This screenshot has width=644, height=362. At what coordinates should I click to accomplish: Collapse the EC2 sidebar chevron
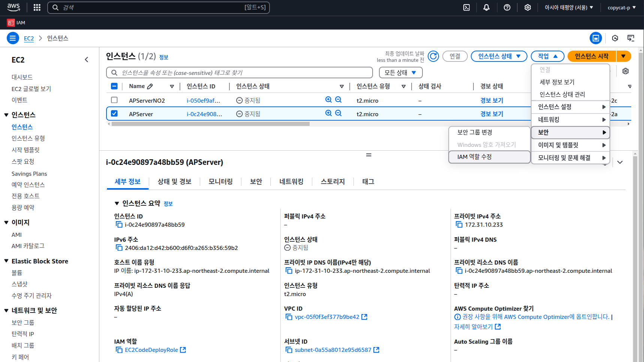[87, 60]
